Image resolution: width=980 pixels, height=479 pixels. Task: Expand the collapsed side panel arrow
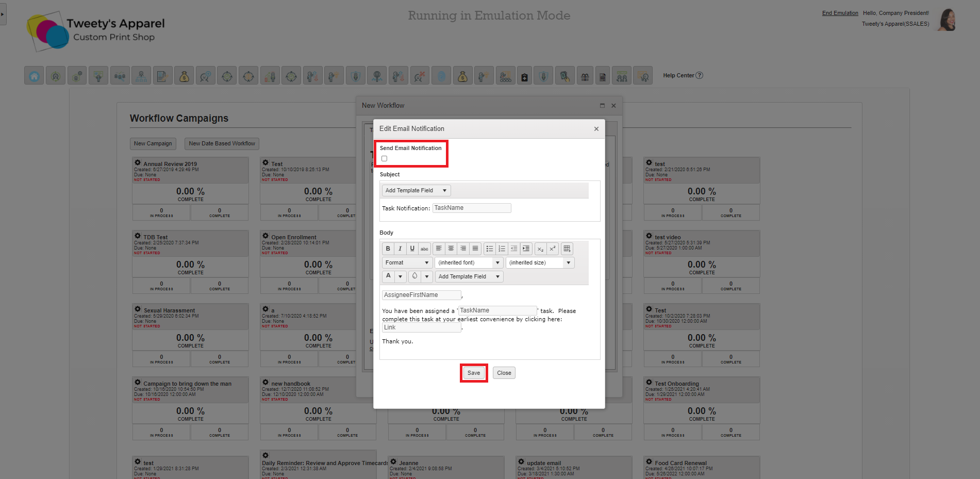(x=3, y=14)
